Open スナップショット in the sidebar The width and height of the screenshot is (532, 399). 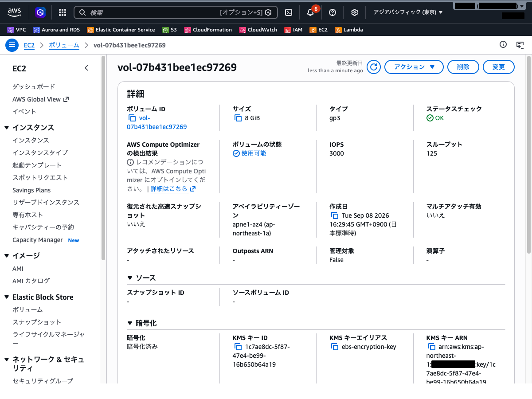(37, 322)
